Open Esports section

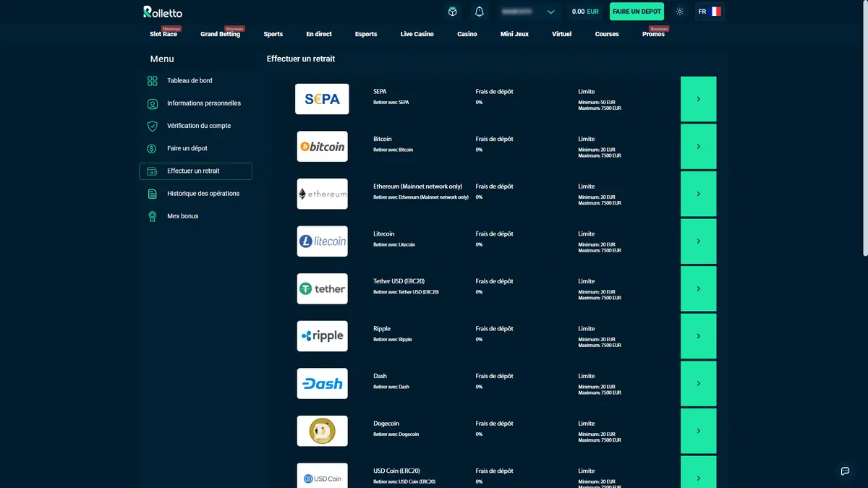coord(366,34)
